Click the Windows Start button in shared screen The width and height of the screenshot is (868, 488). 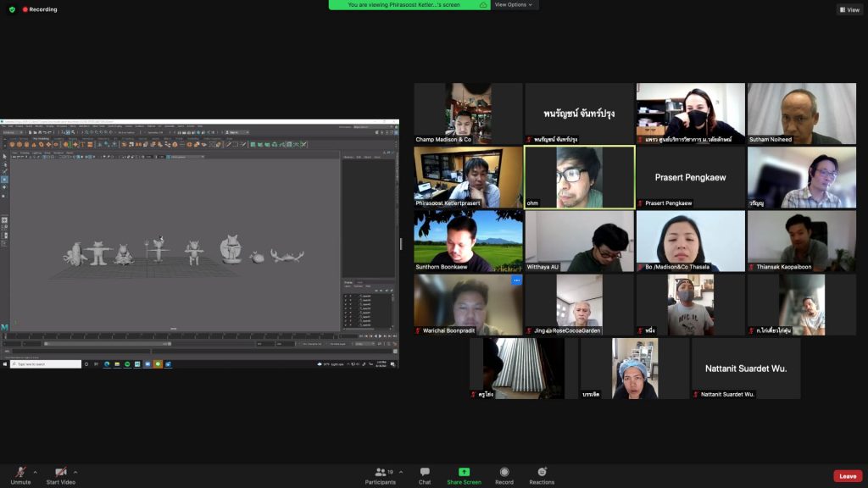[x=3, y=363]
